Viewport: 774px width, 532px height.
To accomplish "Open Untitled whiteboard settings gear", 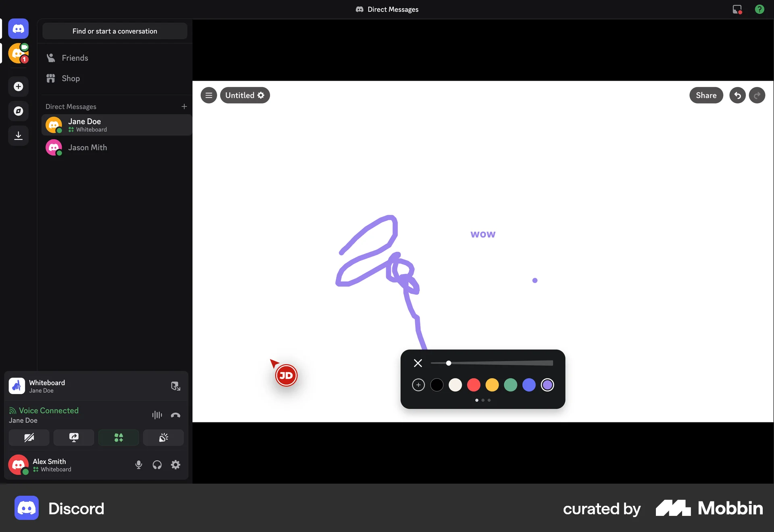I will 261,95.
